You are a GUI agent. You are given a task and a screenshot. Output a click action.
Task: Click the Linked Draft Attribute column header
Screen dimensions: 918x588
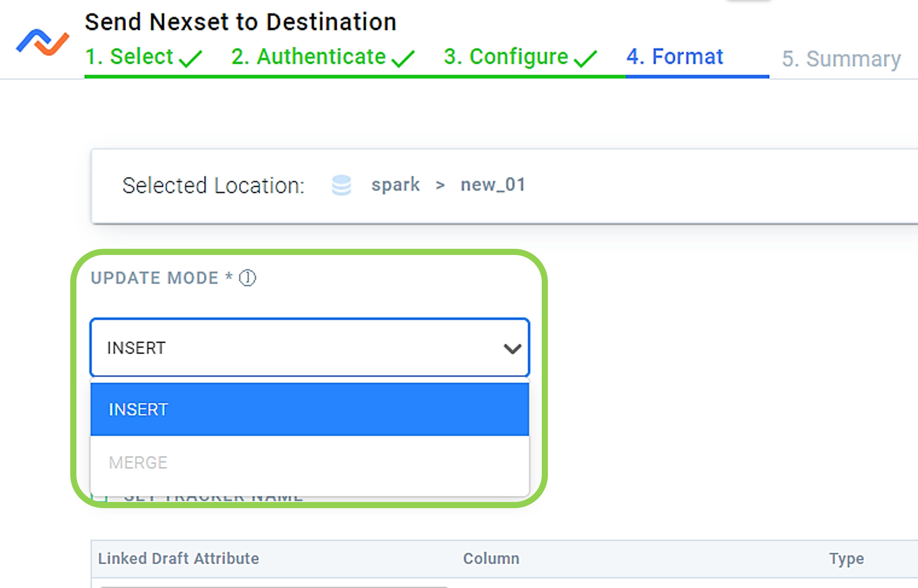point(178,559)
